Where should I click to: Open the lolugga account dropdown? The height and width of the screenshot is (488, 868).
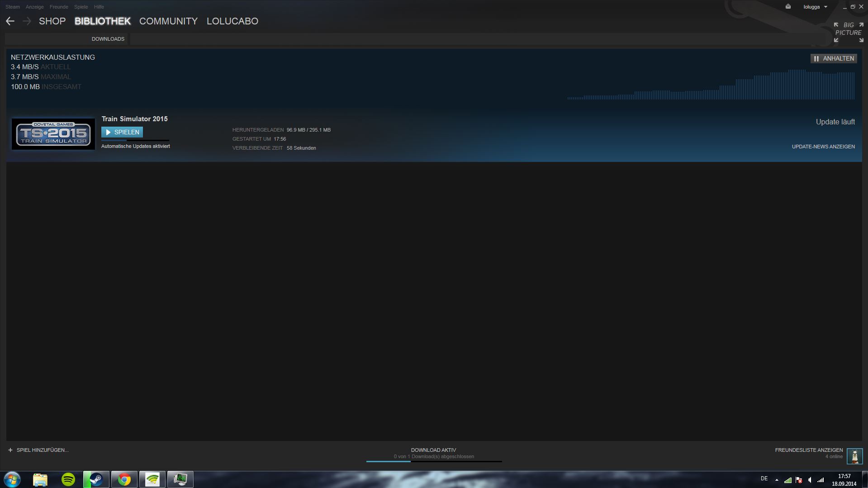[816, 7]
